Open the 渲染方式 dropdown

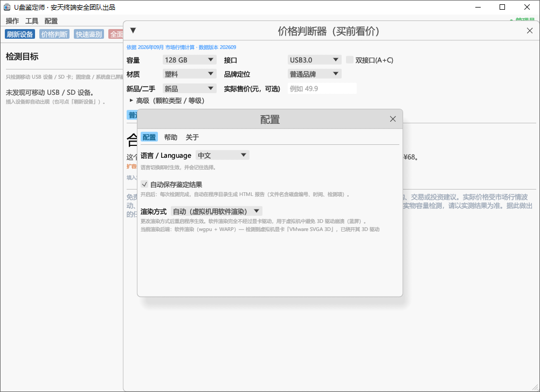(217, 211)
